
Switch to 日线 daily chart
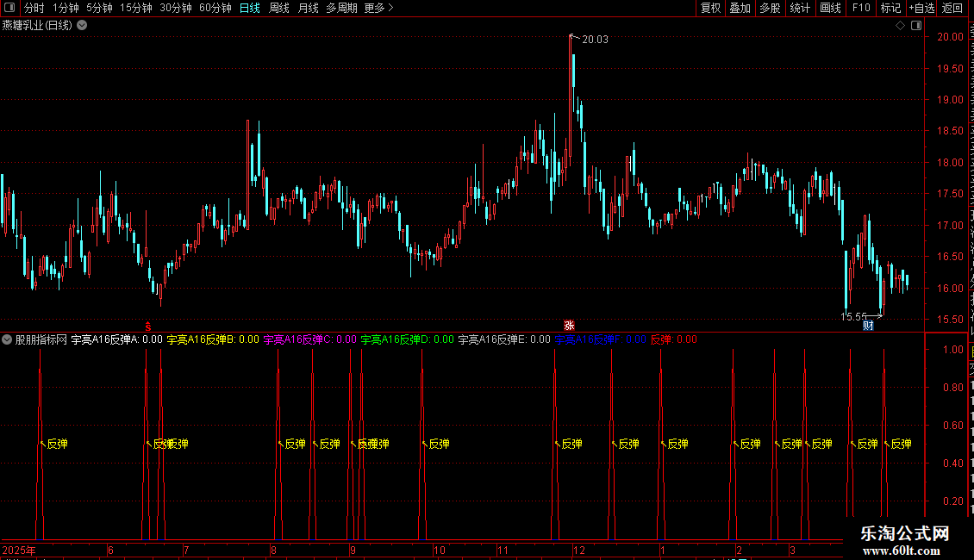coord(250,8)
